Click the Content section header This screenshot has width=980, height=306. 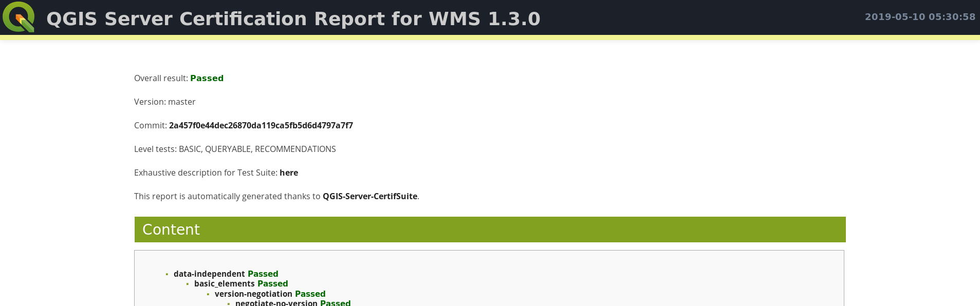coord(490,229)
